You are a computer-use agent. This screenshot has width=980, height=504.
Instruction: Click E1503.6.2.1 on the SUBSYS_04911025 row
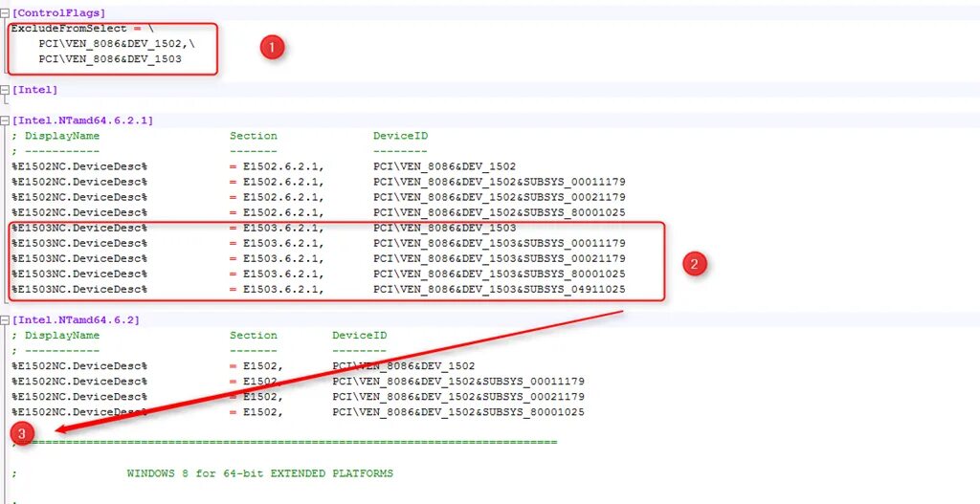tap(283, 289)
